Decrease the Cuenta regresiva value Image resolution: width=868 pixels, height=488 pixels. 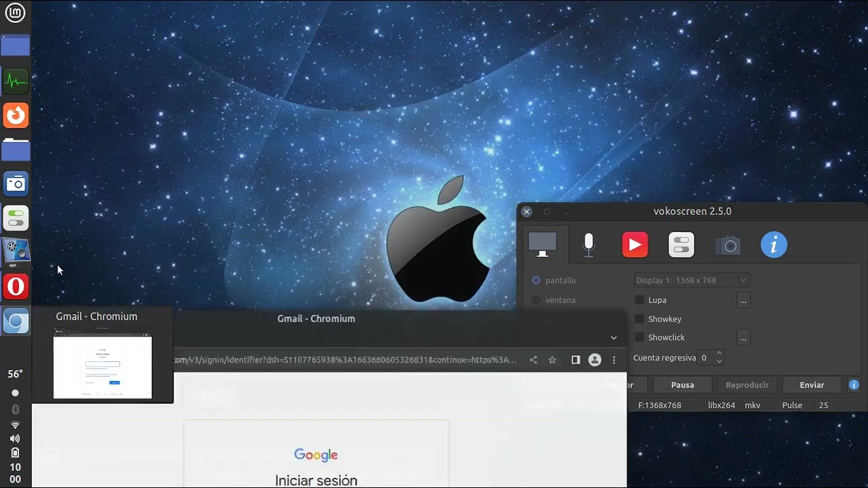[x=719, y=361]
